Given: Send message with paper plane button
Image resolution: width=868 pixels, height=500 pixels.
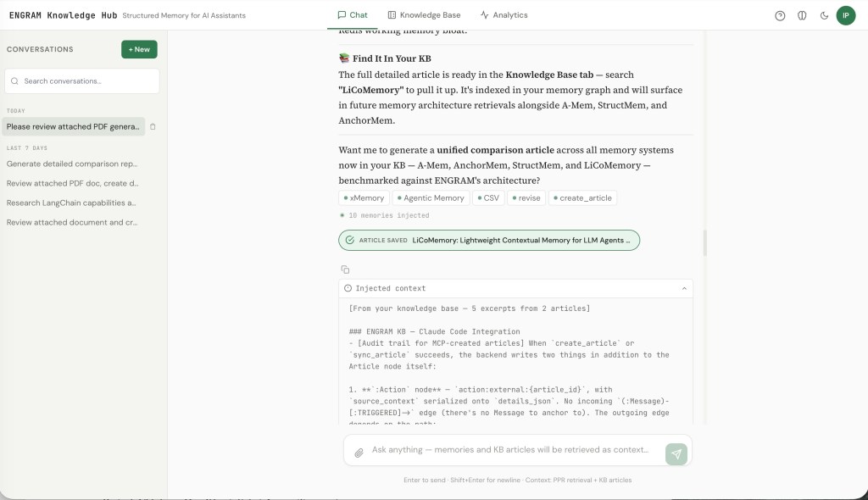Looking at the screenshot, I should pos(676,454).
